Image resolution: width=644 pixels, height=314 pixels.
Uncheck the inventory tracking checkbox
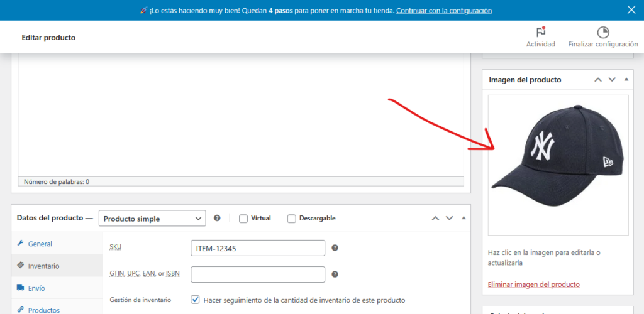click(x=196, y=300)
